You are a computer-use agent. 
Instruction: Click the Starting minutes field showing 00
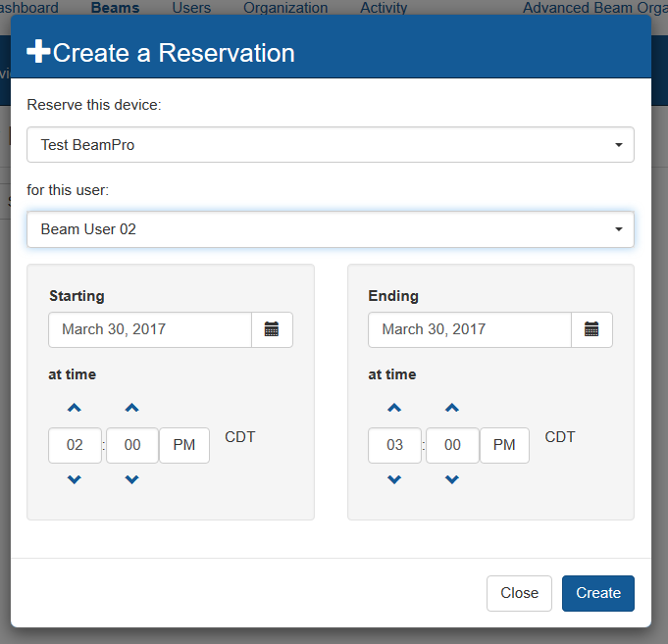132,445
